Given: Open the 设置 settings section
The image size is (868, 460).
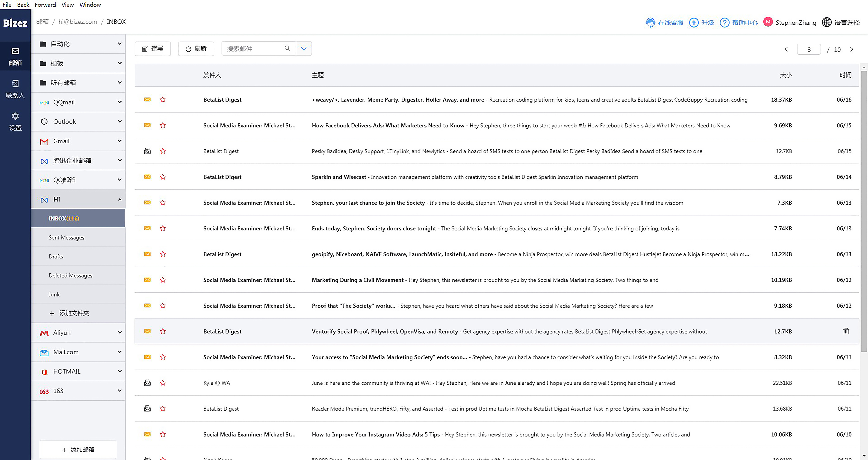Looking at the screenshot, I should click(15, 121).
